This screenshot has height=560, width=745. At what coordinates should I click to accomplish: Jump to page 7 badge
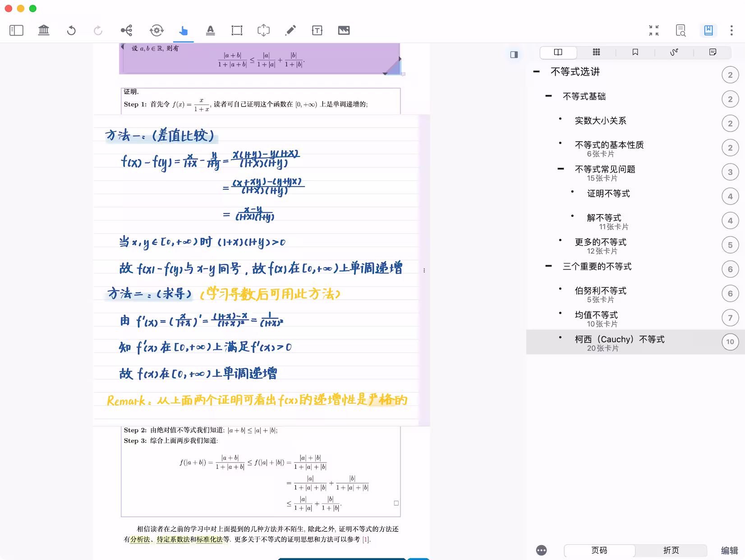(x=730, y=318)
